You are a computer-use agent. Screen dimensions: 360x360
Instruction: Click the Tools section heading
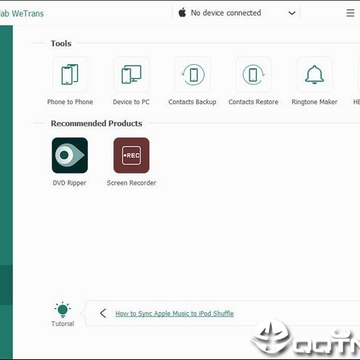click(61, 43)
